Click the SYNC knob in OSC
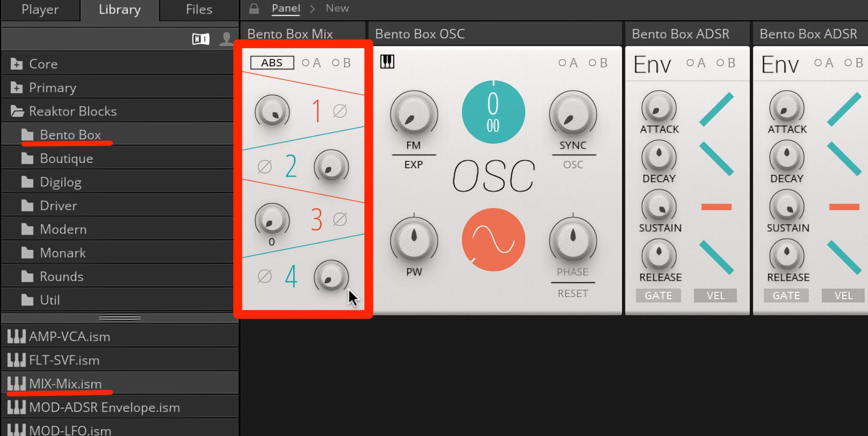This screenshot has width=868, height=436. [x=573, y=114]
